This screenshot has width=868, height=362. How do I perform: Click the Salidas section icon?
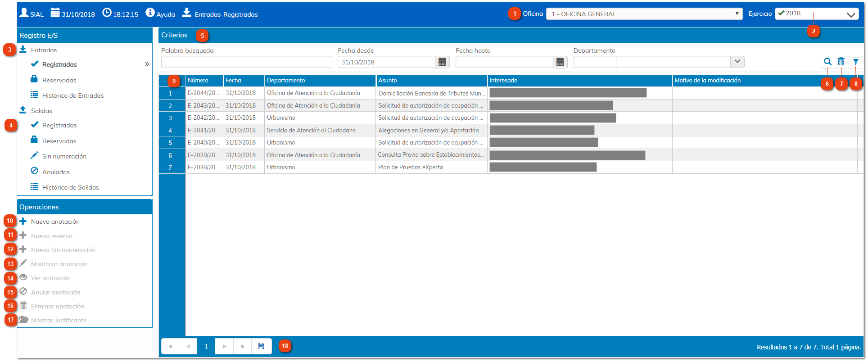(23, 110)
